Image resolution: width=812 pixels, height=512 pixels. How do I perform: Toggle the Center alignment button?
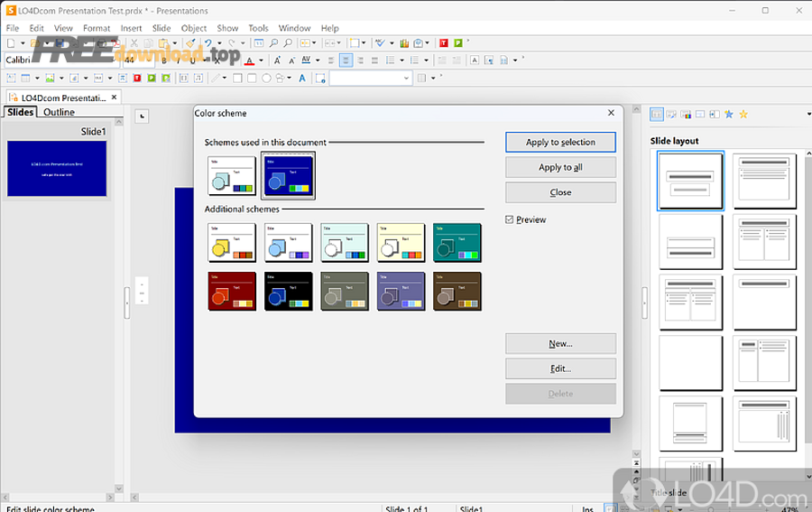click(346, 61)
